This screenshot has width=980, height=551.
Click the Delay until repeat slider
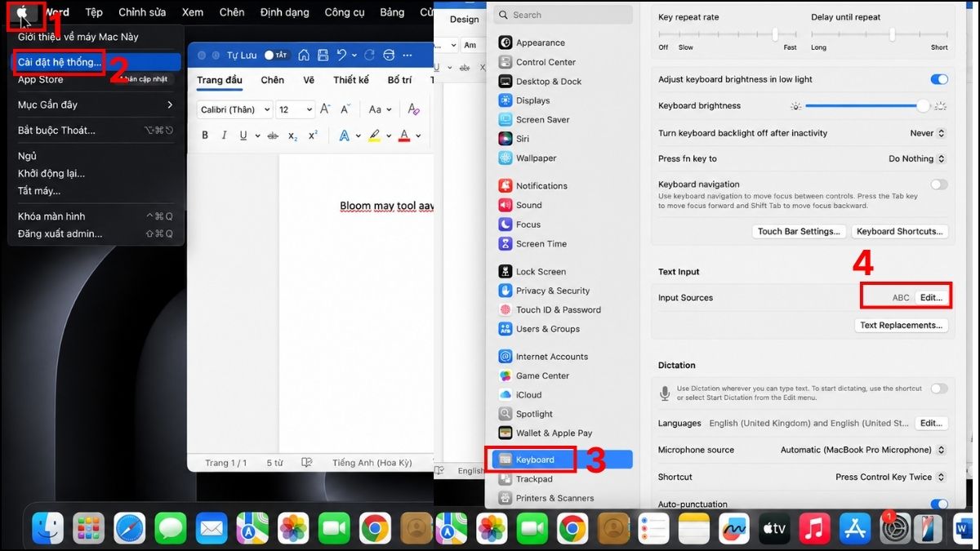click(x=880, y=34)
